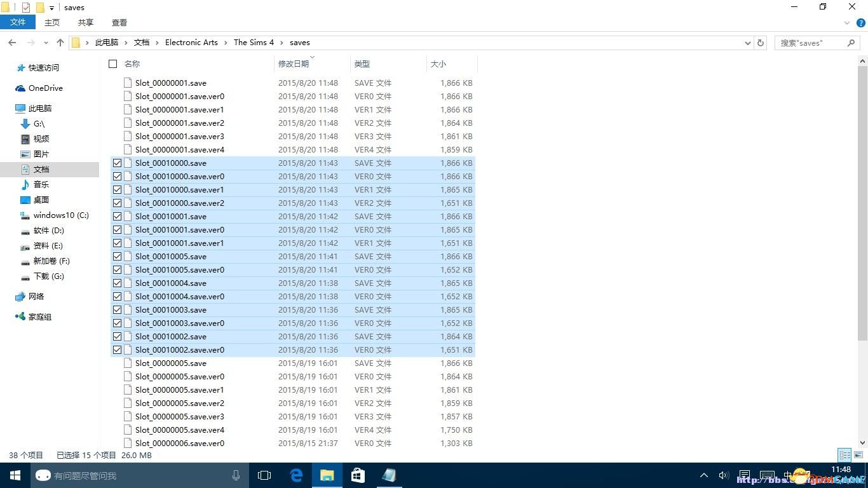
Task: Expand chevron after The Sims 4 breadcrumb
Action: pyautogui.click(x=282, y=43)
